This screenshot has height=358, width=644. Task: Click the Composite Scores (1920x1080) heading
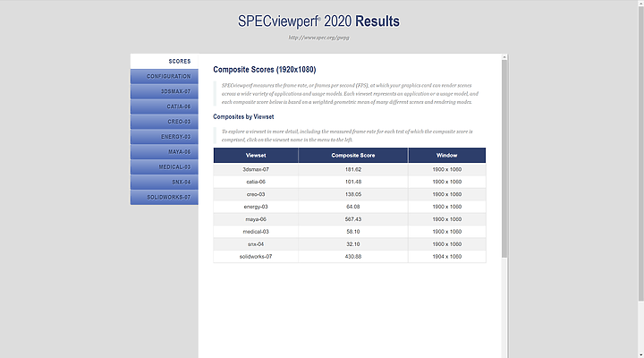265,70
